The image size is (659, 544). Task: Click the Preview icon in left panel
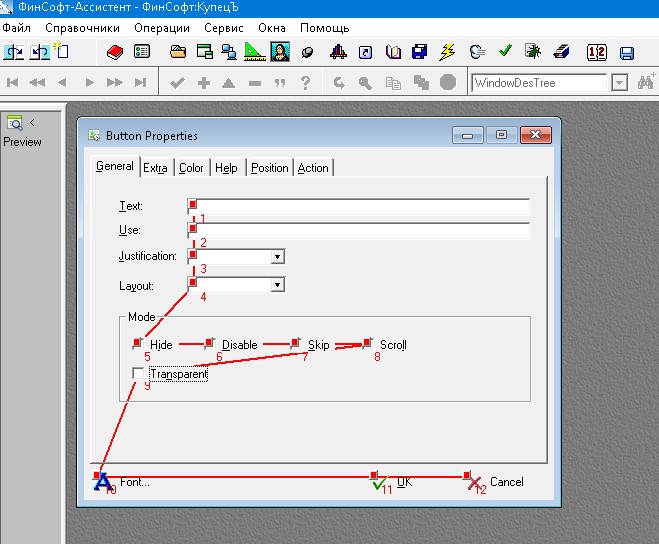point(17,123)
